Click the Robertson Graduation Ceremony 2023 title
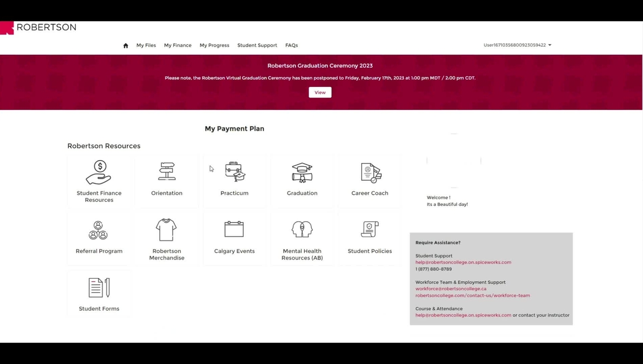 tap(320, 66)
